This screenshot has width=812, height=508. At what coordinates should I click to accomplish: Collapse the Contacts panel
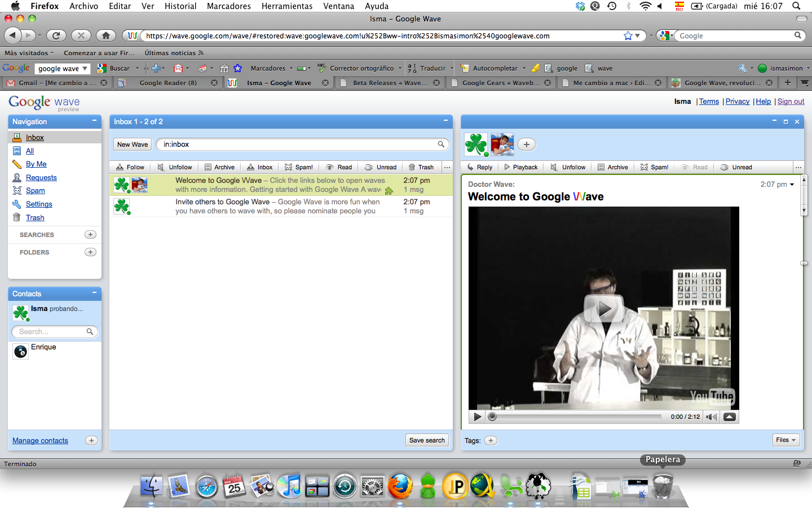pyautogui.click(x=94, y=293)
